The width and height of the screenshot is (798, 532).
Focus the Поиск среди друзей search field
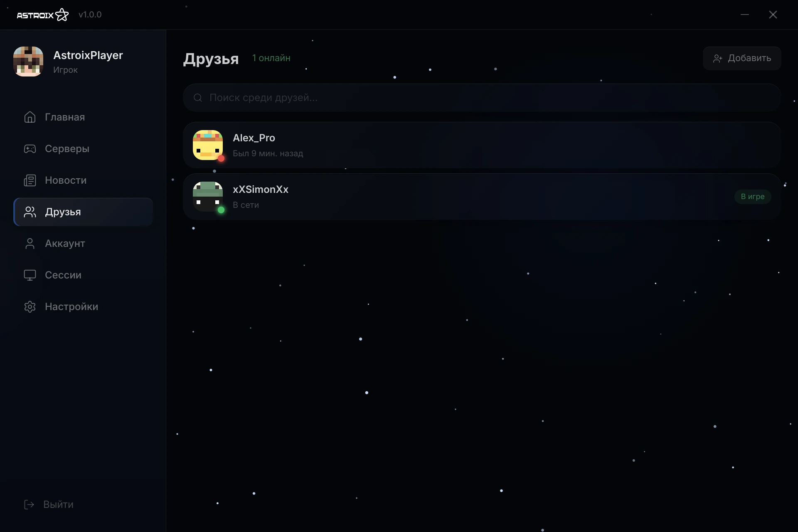(x=482, y=98)
